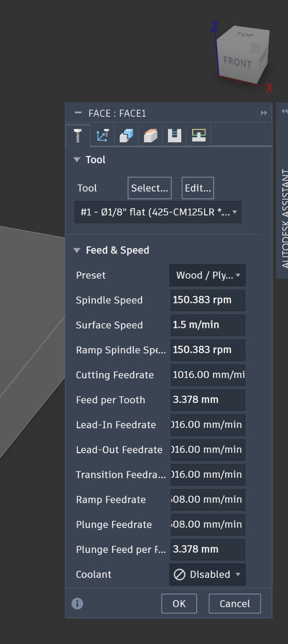Open the Geometry tab icon
Image resolution: width=288 pixels, height=644 pixels.
pyautogui.click(x=102, y=135)
